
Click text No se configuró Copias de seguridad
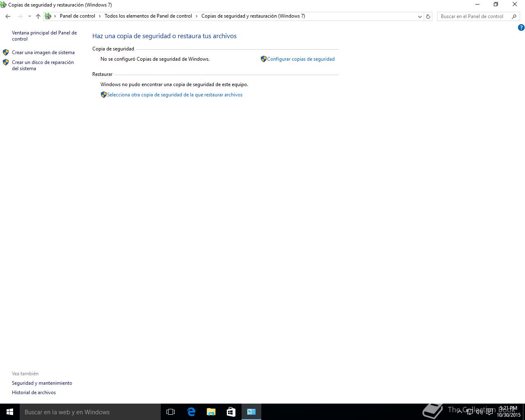(155, 59)
